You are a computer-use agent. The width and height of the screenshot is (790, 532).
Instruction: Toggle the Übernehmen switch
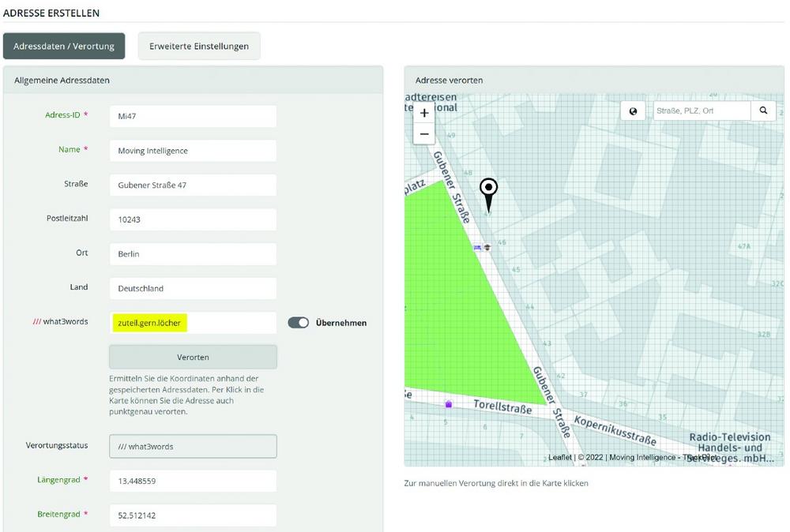[x=298, y=323]
